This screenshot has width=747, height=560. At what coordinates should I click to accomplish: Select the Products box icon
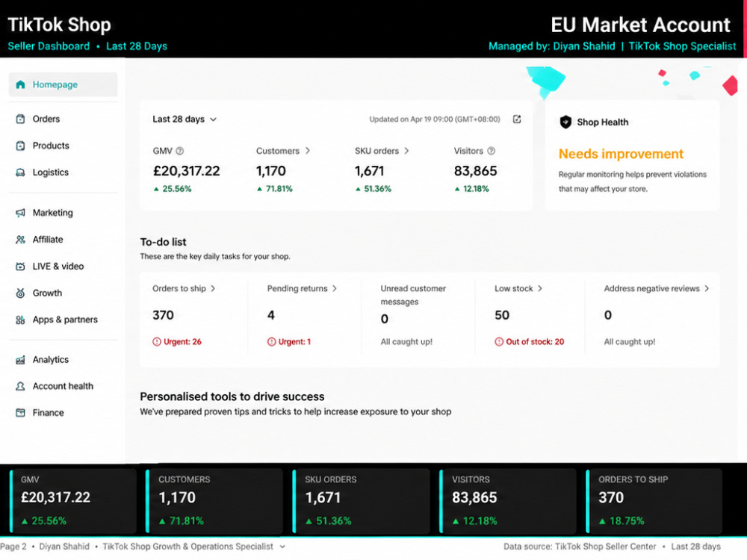(x=20, y=146)
